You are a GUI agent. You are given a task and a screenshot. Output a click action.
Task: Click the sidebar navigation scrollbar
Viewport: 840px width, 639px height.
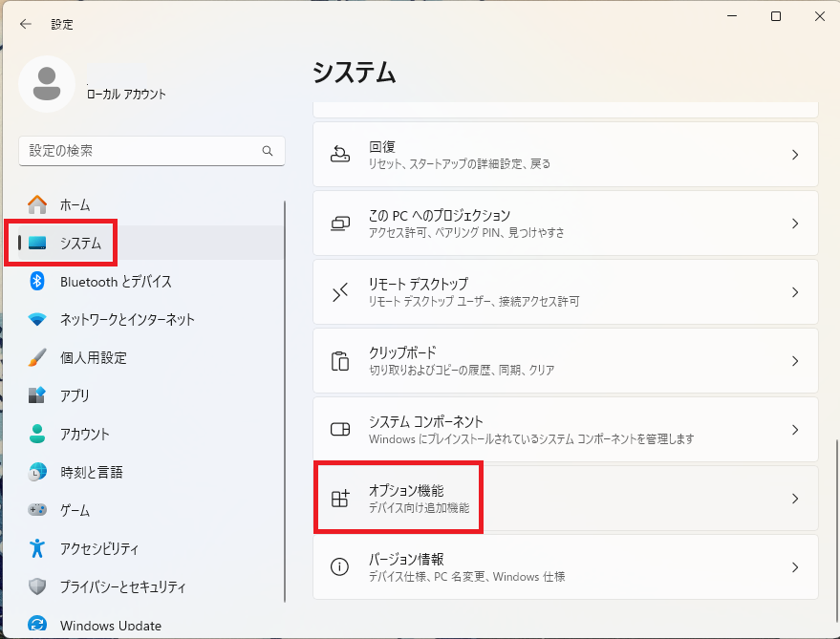click(x=285, y=402)
